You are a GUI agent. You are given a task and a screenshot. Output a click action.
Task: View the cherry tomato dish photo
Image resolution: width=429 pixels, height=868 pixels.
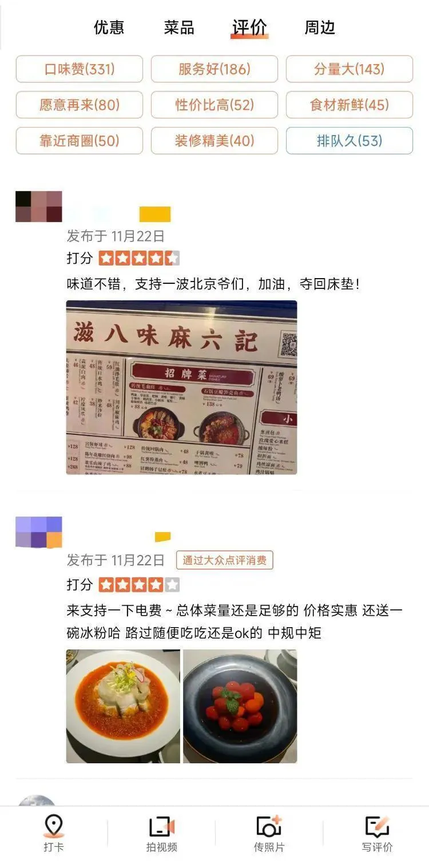240,706
